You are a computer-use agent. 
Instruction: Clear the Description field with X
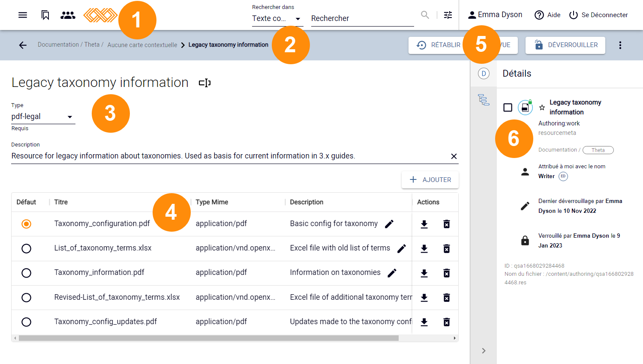[454, 156]
